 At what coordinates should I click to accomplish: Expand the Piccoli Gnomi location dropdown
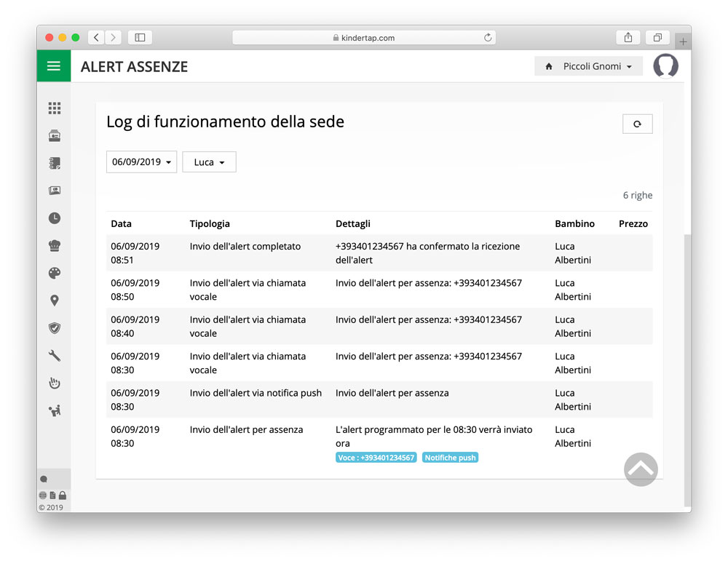click(x=588, y=66)
